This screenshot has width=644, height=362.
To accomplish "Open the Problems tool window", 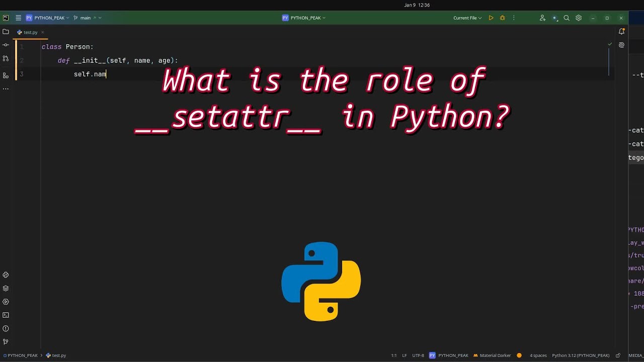I will [x=6, y=329].
